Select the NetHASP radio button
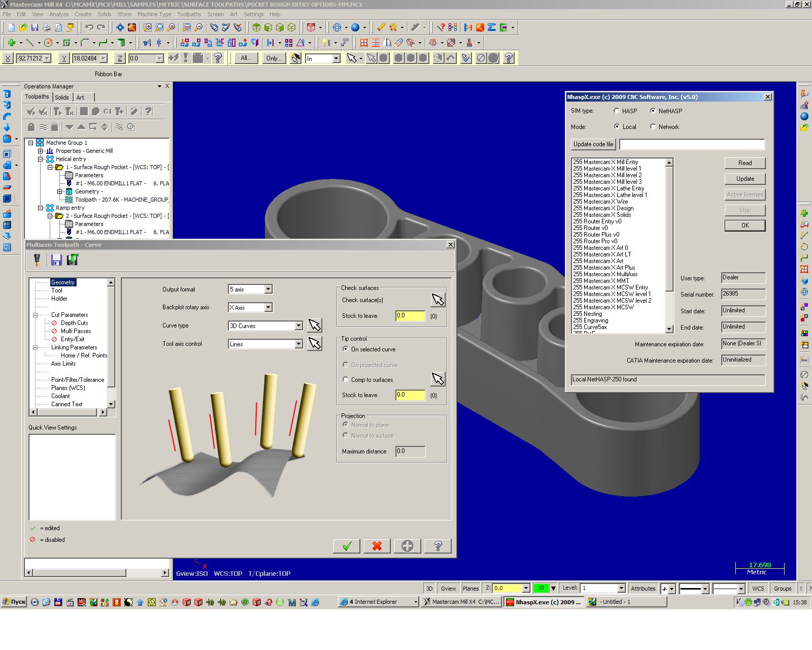The height and width of the screenshot is (650, 812). (653, 111)
